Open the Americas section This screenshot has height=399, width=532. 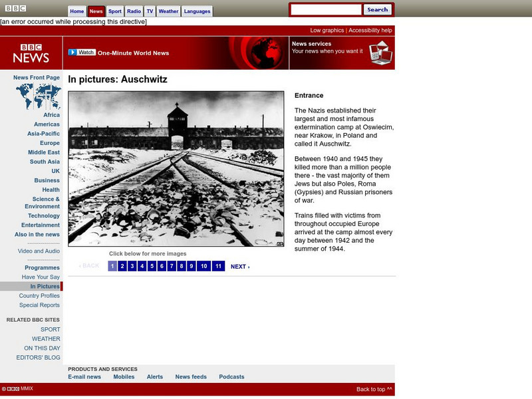click(x=47, y=124)
